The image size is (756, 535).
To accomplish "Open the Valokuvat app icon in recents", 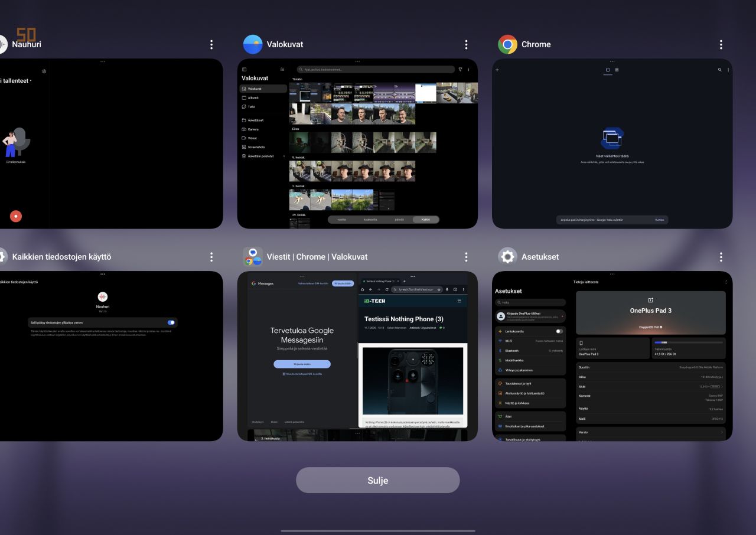I will pyautogui.click(x=253, y=44).
